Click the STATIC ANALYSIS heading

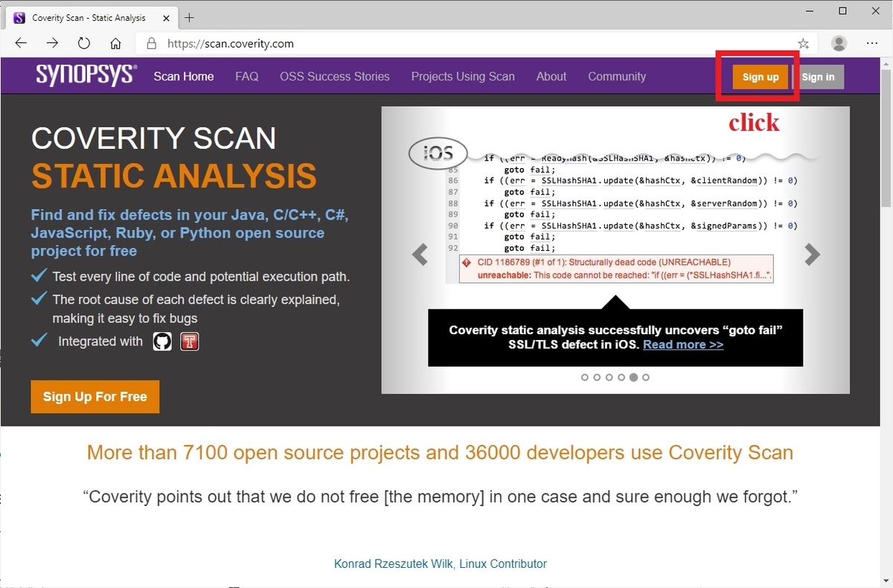point(174,176)
